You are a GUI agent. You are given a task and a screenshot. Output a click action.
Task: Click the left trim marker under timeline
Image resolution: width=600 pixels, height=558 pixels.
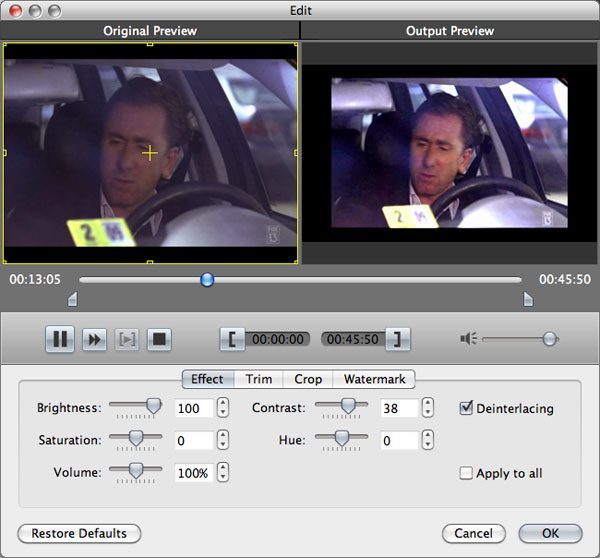click(71, 300)
